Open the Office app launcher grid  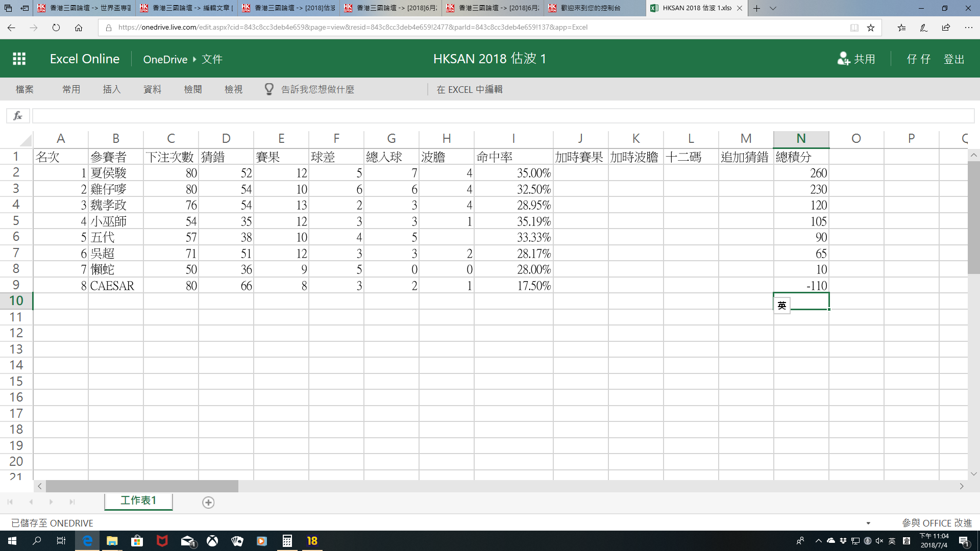pos(19,59)
